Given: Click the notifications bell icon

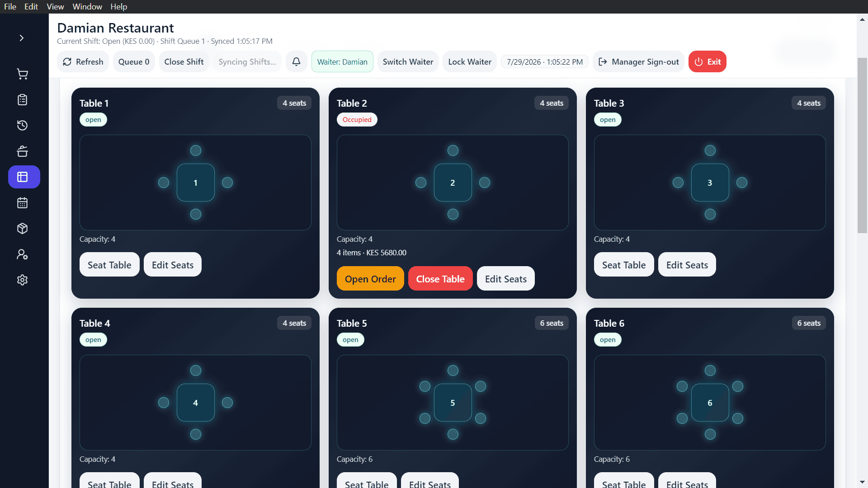Looking at the screenshot, I should point(296,62).
